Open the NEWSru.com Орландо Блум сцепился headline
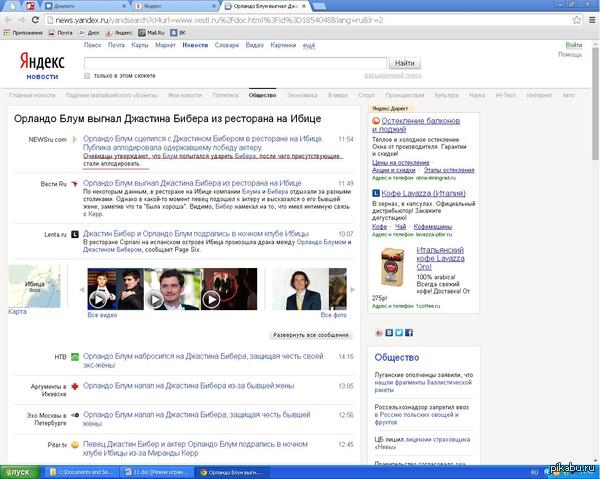Screen dimensions: 600x479 (203, 143)
